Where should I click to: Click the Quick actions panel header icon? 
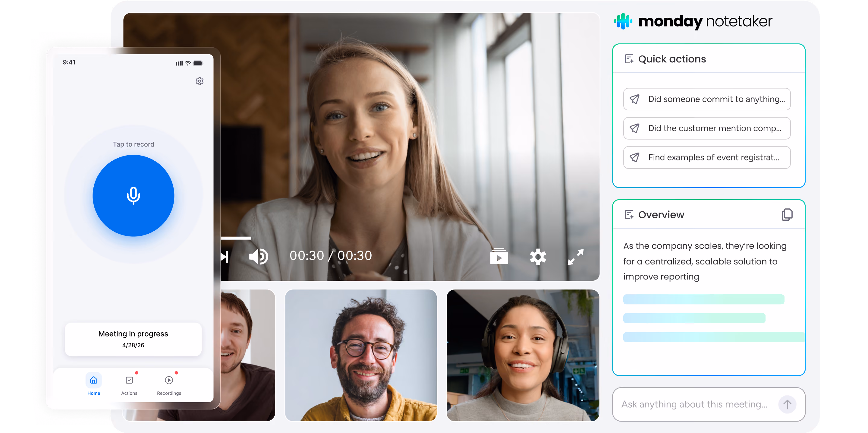(629, 59)
